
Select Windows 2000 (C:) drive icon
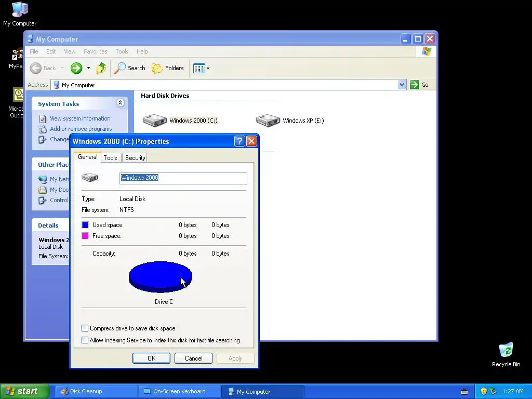[155, 121]
